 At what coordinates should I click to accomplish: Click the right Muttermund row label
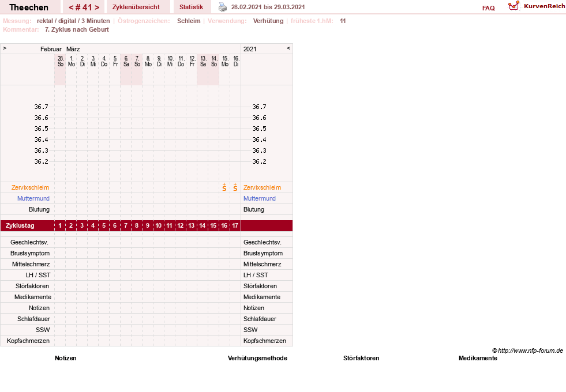pos(259,198)
